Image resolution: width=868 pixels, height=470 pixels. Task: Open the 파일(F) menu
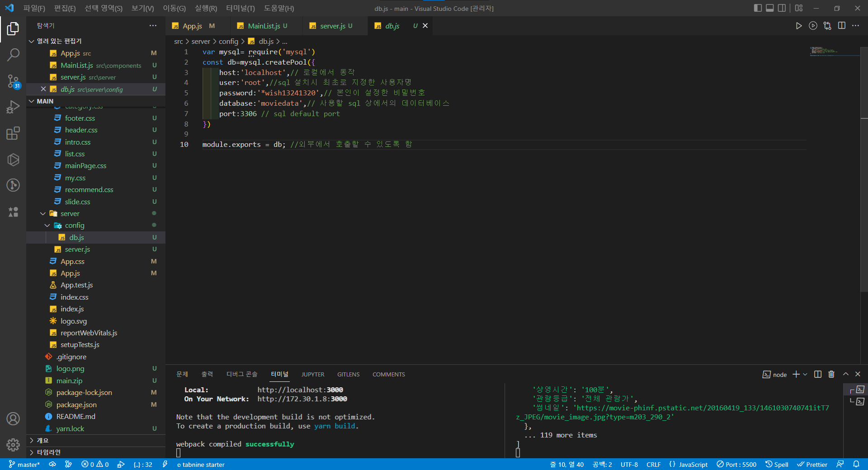pos(34,8)
